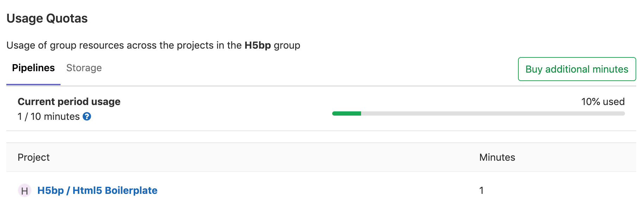This screenshot has width=644, height=215.
Task: Open the H5bp / Html5 Boilerplate project
Action: pyautogui.click(x=97, y=190)
